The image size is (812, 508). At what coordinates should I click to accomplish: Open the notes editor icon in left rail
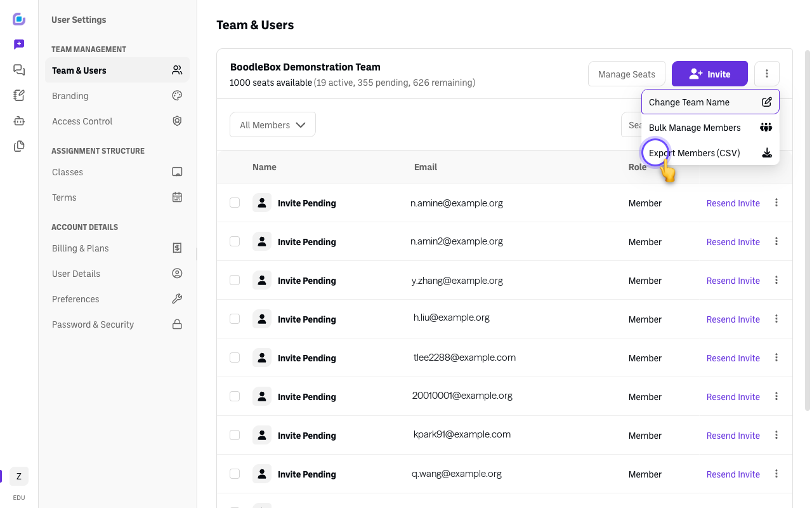(x=19, y=95)
